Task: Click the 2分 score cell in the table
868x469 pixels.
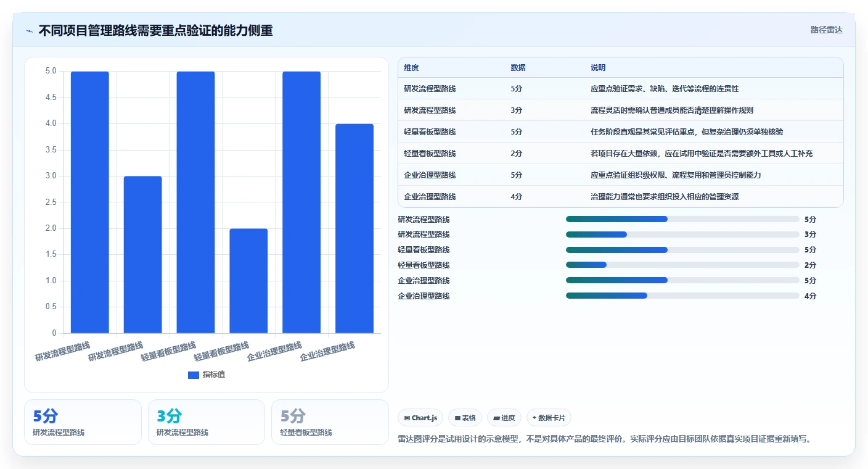Action: pos(517,154)
